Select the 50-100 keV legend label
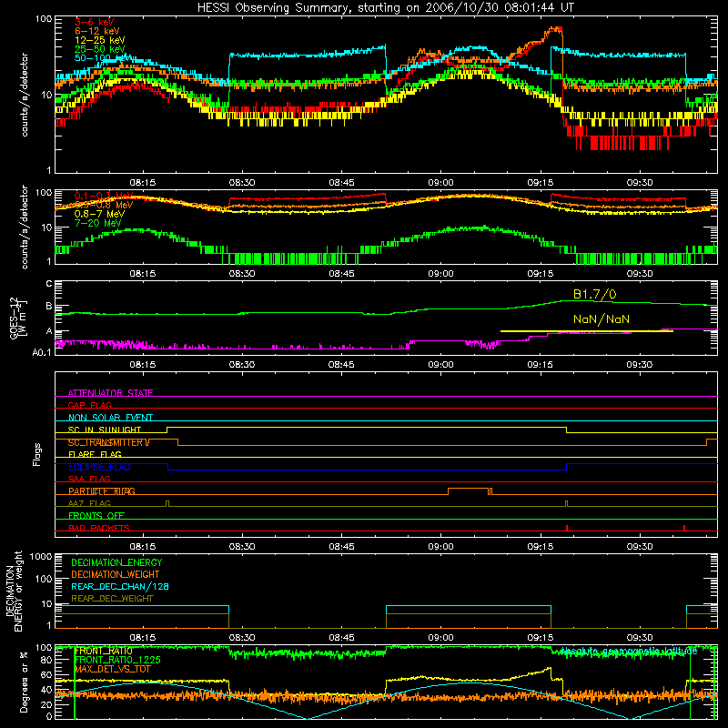 (102, 58)
